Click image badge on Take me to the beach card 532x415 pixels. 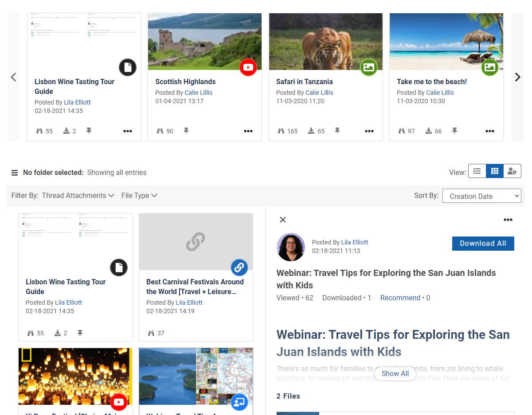490,67
